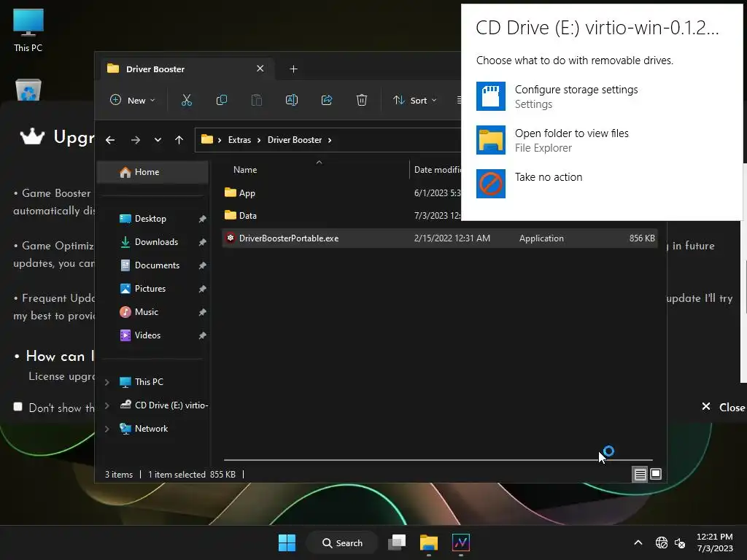Click the muted volume tray icon
The height and width of the screenshot is (560, 747).
(680, 542)
